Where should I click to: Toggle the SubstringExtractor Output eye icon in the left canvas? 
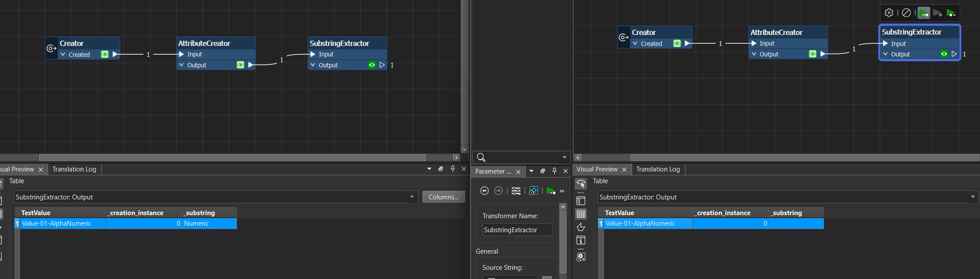pyautogui.click(x=372, y=65)
